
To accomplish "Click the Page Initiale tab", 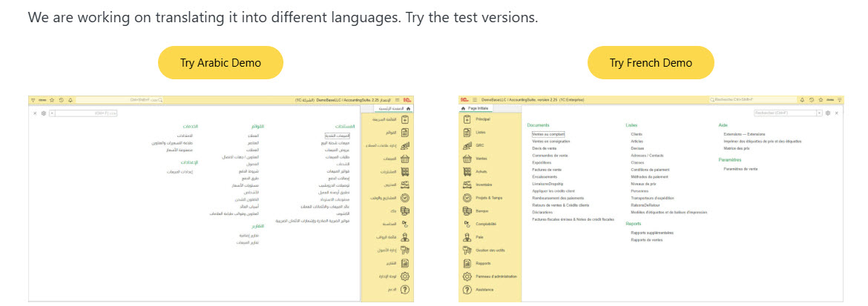I will 475,109.
